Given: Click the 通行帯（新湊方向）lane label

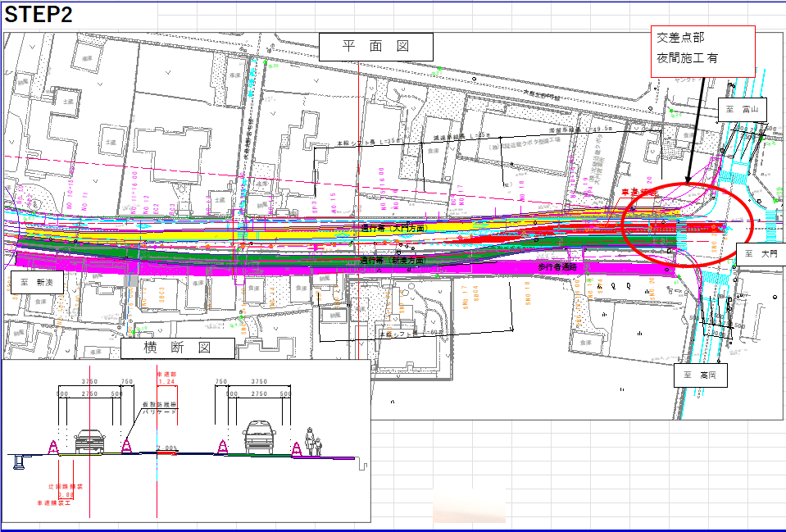Looking at the screenshot, I should coord(393,261).
